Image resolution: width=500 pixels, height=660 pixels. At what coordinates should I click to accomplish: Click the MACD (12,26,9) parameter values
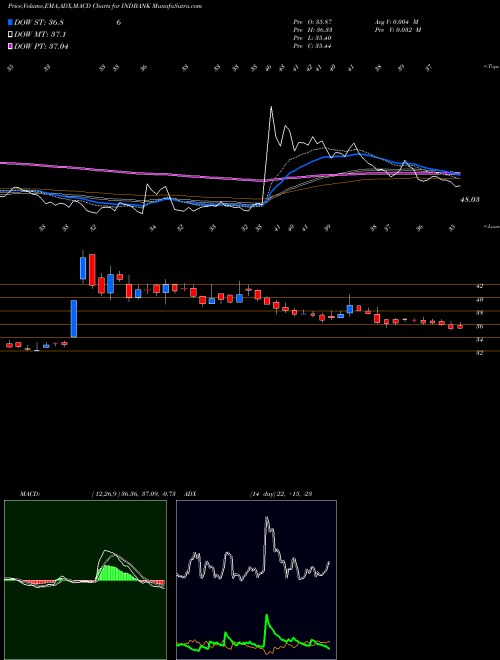click(x=136, y=494)
